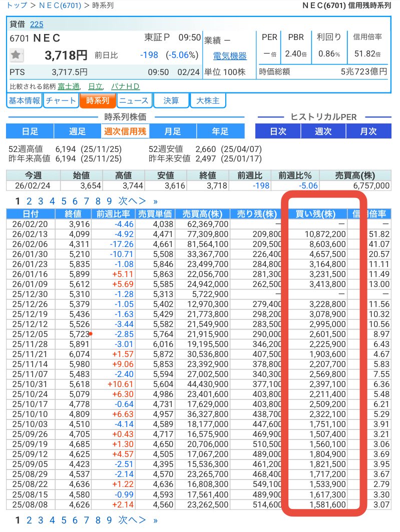The image size is (400, 532).
Task: Click the 終値 column header in history table
Action: 73,214
